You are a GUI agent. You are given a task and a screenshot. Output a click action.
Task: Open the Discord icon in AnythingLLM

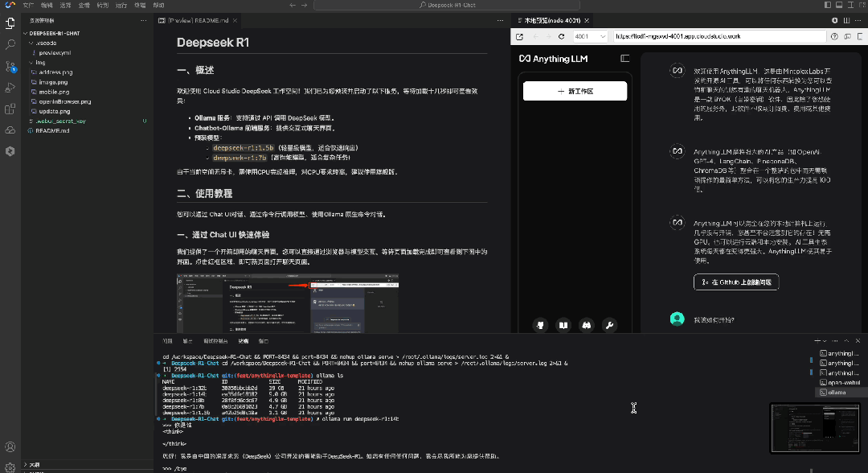(586, 325)
